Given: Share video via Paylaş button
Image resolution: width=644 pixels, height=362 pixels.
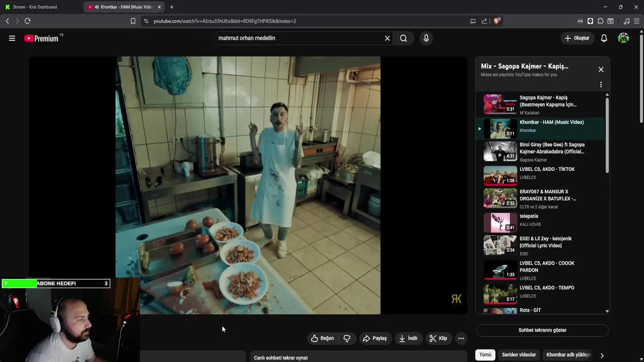Looking at the screenshot, I should pyautogui.click(x=375, y=338).
